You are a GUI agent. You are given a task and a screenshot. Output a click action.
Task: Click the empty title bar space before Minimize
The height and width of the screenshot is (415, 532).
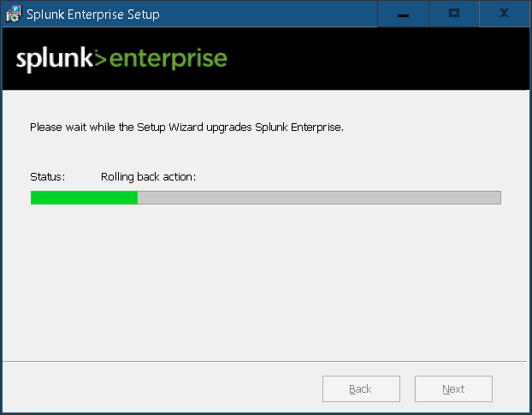pyautogui.click(x=268, y=14)
